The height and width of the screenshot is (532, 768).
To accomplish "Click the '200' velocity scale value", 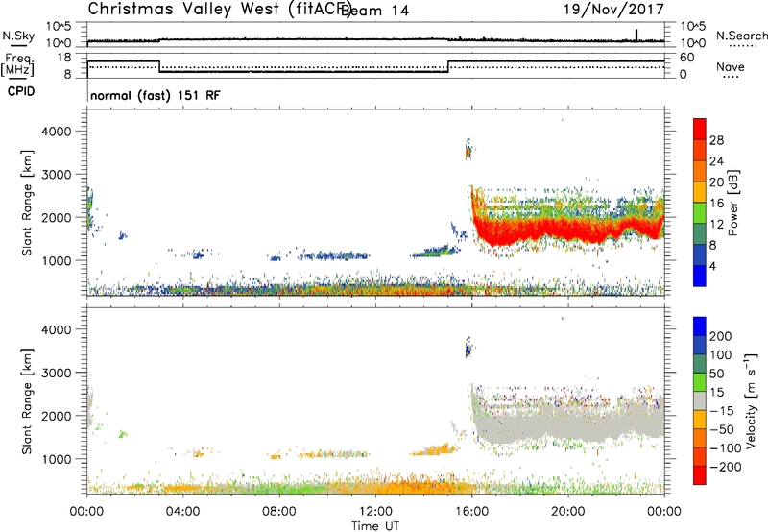I will click(x=721, y=336).
